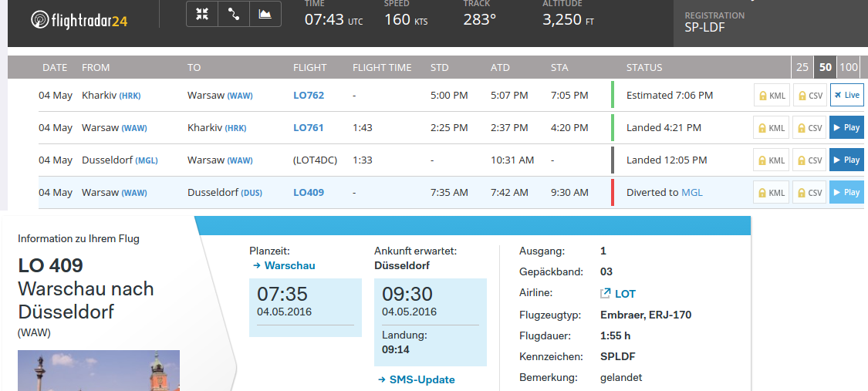The width and height of the screenshot is (868, 391).
Task: Download locked CSV for flight LO761
Action: click(809, 128)
